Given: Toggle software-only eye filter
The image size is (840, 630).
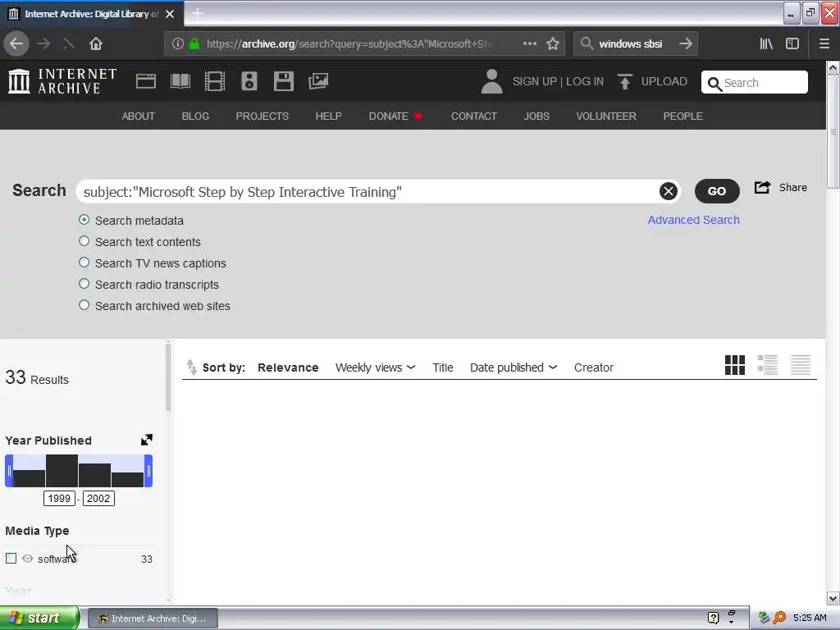Looking at the screenshot, I should click(x=27, y=558).
